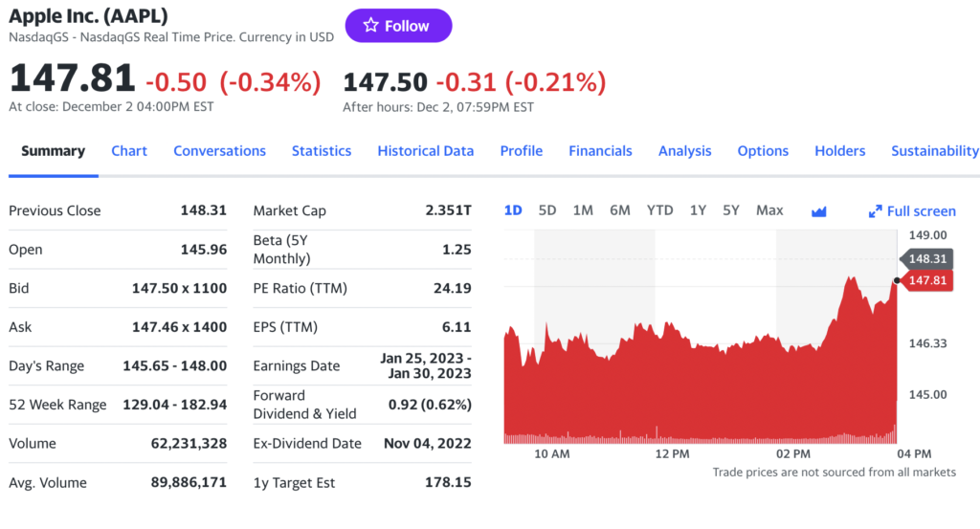Screen dimensions: 980x529
Task: Open the Sustainability tab
Action: [934, 151]
